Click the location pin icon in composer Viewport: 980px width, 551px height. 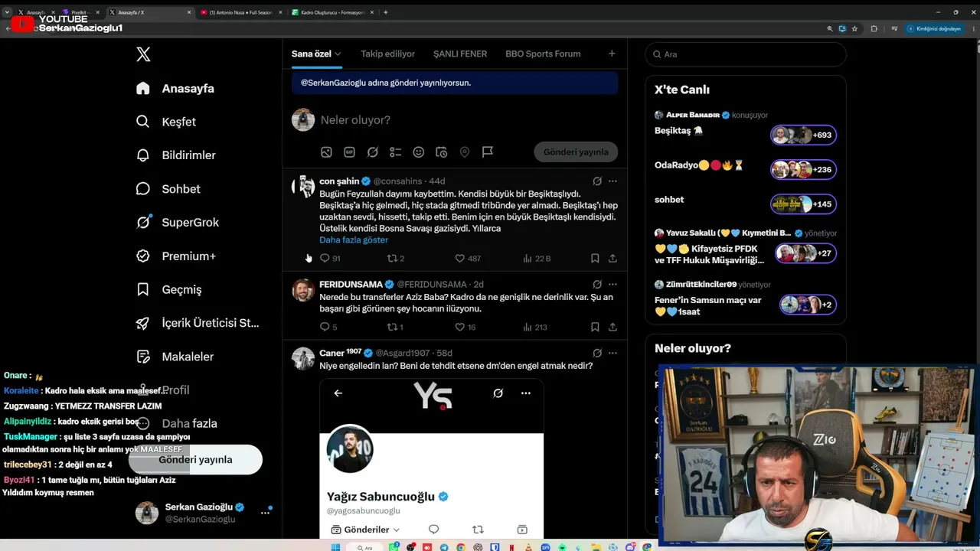464,152
